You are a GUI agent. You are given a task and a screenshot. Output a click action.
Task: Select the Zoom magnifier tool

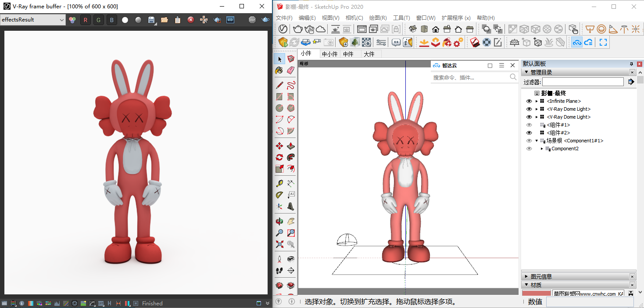click(279, 233)
